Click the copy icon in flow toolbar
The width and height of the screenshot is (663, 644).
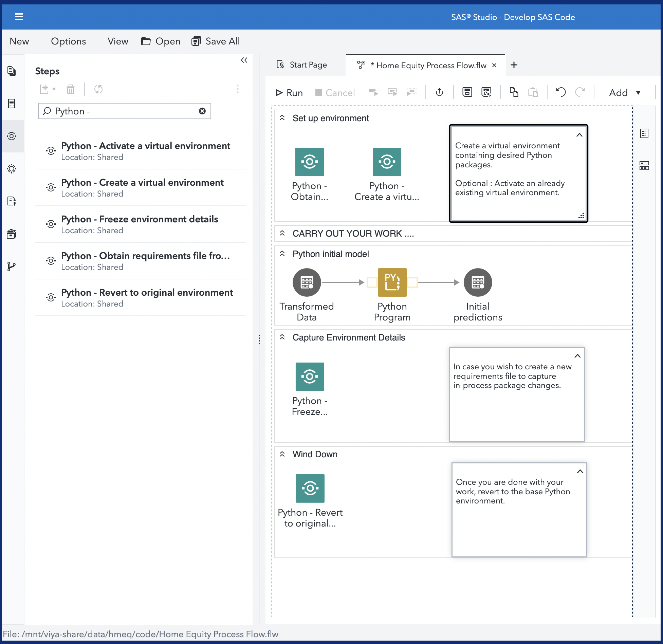point(514,92)
